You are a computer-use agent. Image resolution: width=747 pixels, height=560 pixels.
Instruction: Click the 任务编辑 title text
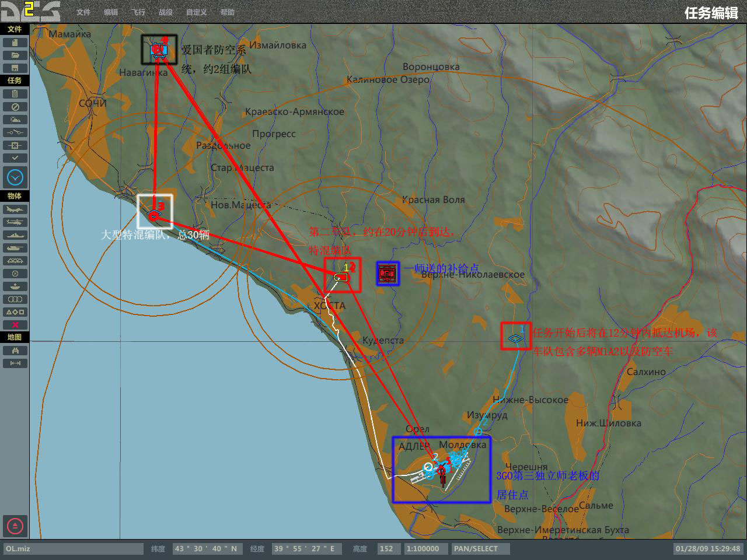point(711,13)
